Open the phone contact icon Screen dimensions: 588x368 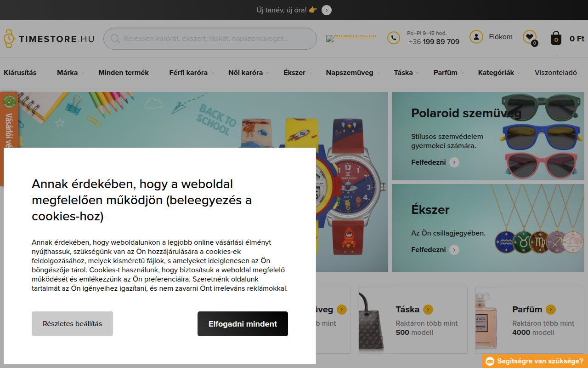[394, 38]
